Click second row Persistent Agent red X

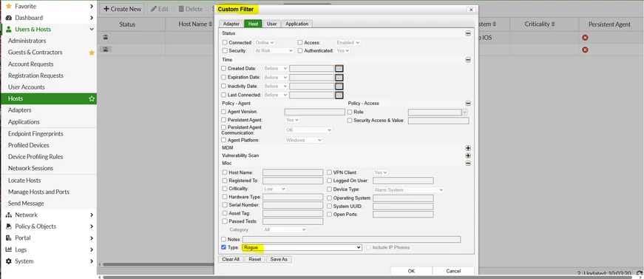(585, 50)
